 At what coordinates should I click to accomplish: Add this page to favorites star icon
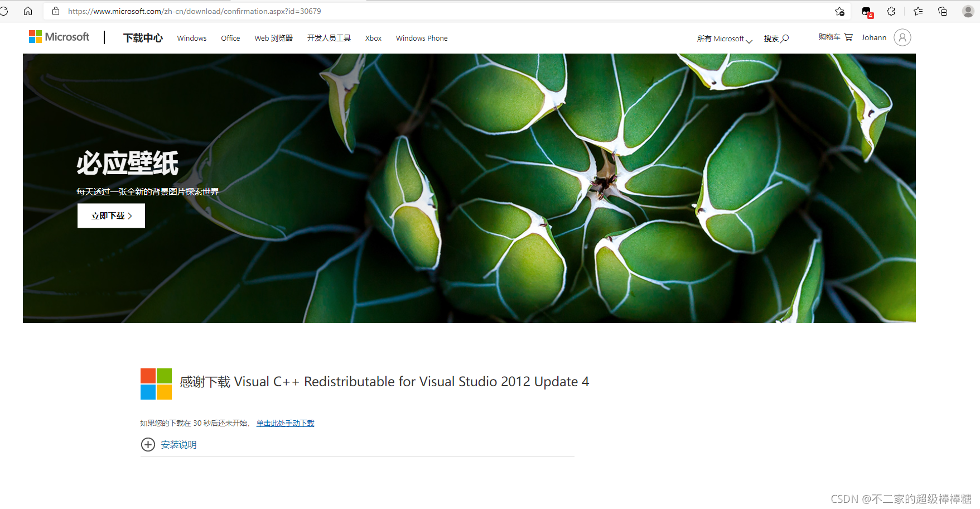pos(839,11)
